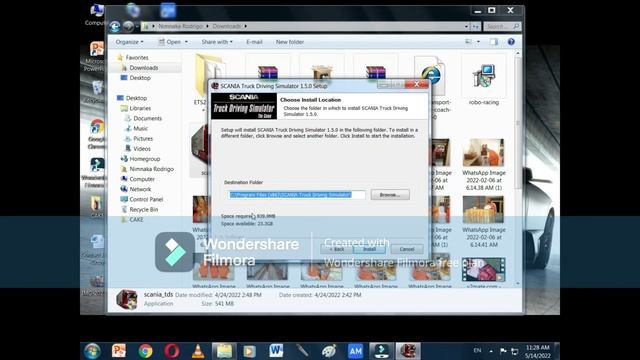Select Desktop under Favorites
The width and height of the screenshot is (640, 360).
pyautogui.click(x=140, y=78)
